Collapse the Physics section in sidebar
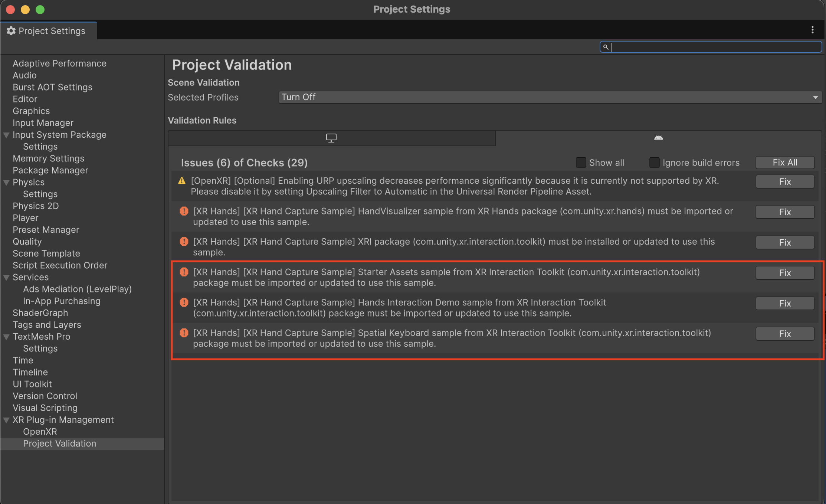Screen dimensions: 826x504 click(x=6, y=182)
